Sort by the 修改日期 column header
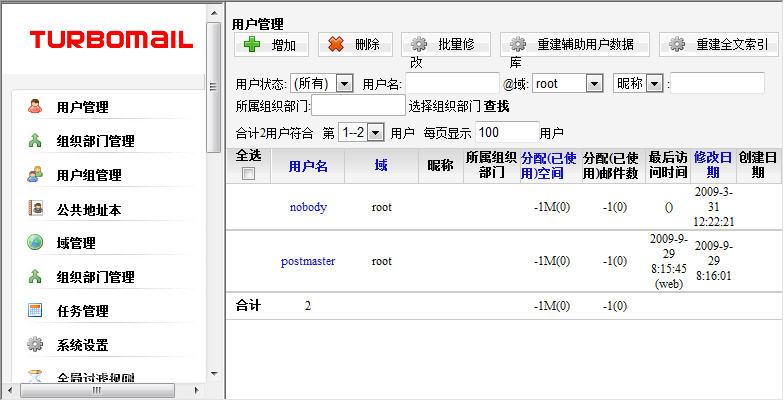Image resolution: width=784 pixels, height=401 pixels. (713, 165)
